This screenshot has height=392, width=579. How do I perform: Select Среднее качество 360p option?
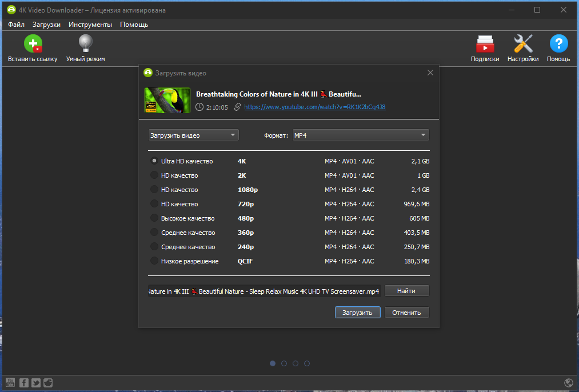coord(154,232)
